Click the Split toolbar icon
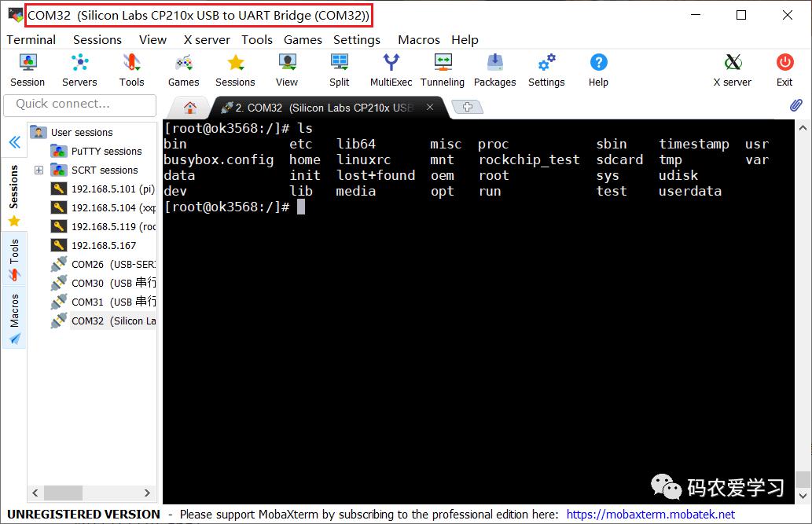This screenshot has width=812, height=524. (x=340, y=71)
